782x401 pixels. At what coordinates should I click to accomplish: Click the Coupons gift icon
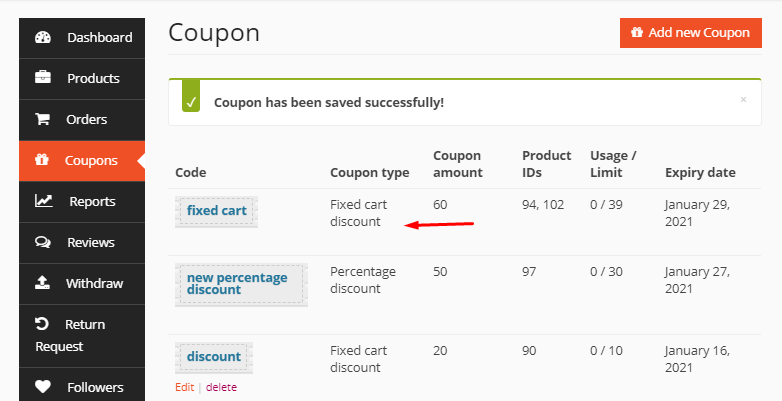(x=42, y=160)
